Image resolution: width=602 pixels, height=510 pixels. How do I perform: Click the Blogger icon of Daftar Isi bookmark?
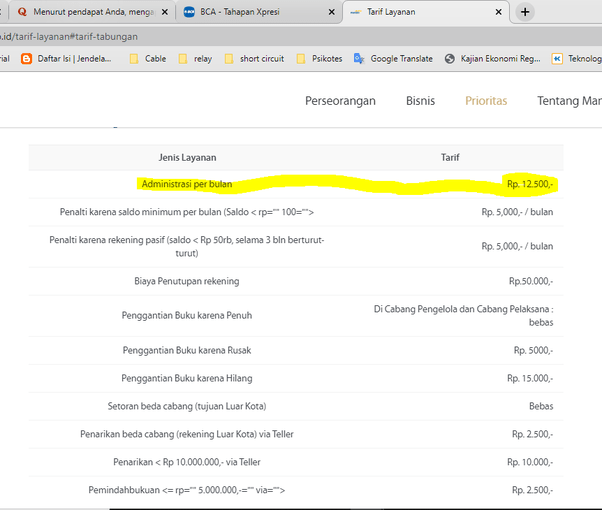[26, 59]
